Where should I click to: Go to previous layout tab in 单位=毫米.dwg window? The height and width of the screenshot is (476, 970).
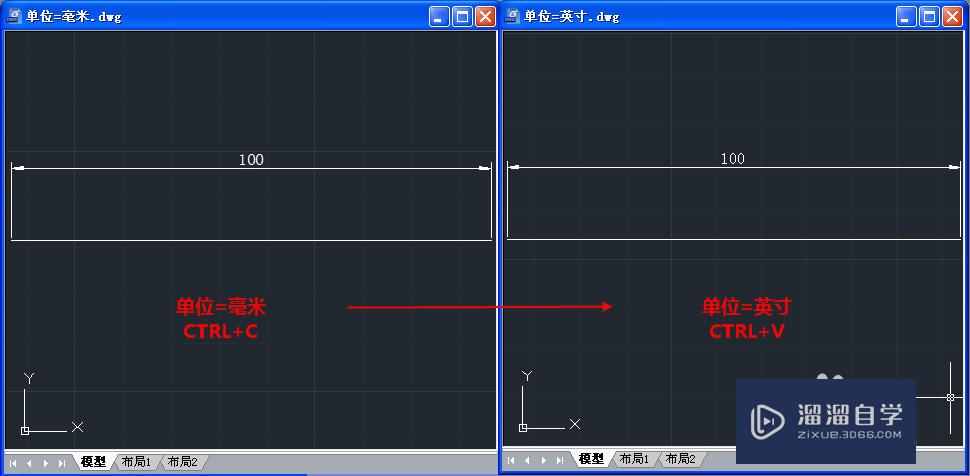pyautogui.click(x=28, y=463)
